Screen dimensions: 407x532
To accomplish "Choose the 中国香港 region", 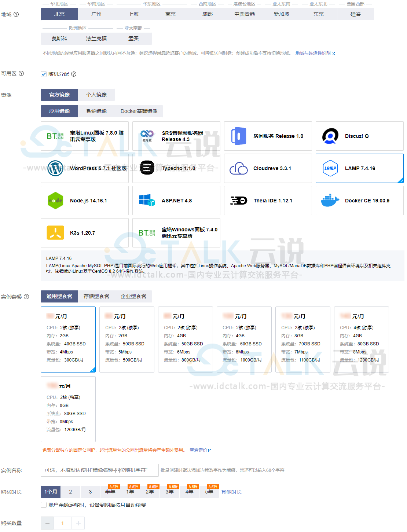I will [245, 14].
